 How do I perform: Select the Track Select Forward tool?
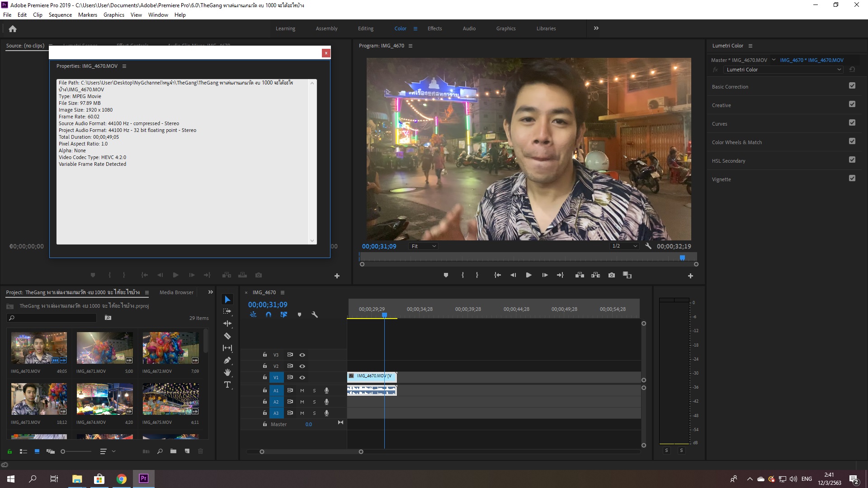point(227,311)
